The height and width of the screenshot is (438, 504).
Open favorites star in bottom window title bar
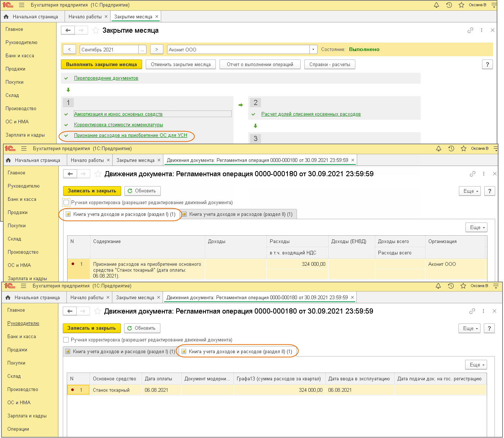463,286
